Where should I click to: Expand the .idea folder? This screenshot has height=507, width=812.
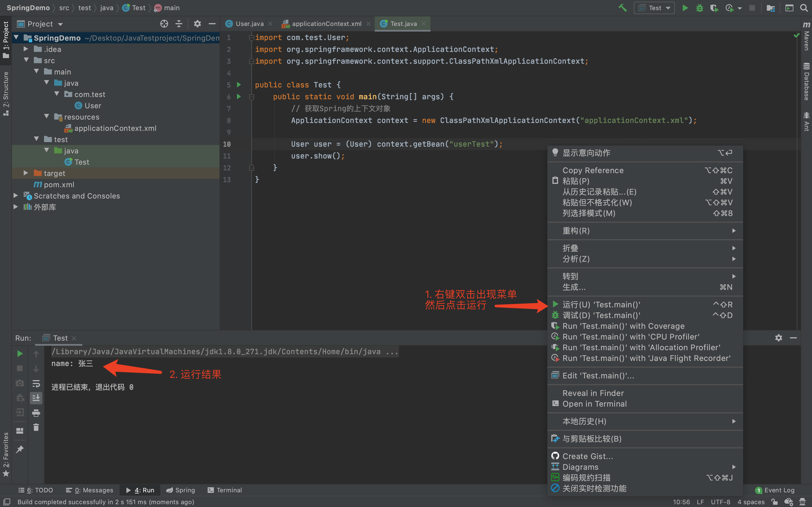(26, 49)
